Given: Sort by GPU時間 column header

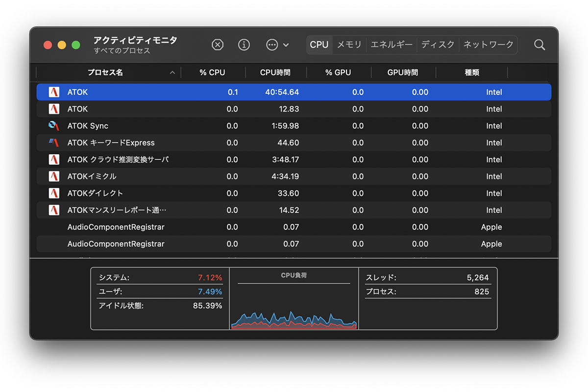Looking at the screenshot, I should point(403,73).
